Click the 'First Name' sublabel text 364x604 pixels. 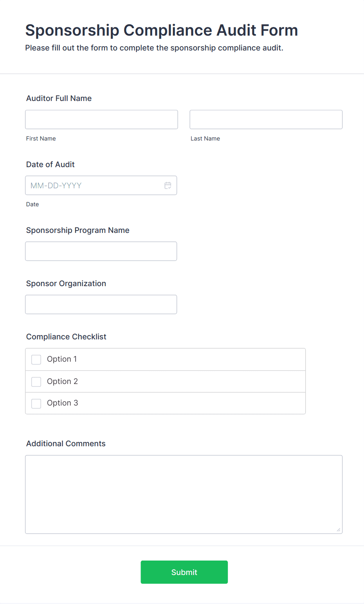(x=41, y=139)
